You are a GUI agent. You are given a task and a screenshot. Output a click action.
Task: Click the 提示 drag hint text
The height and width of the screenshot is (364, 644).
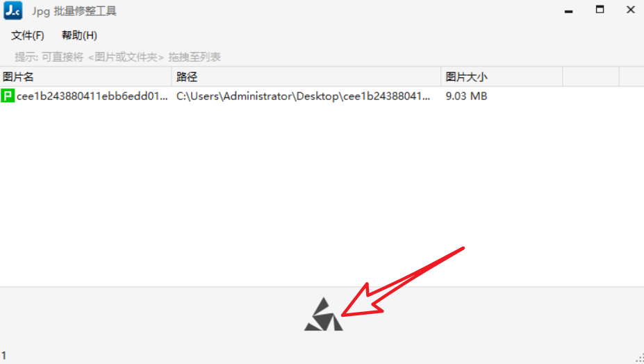(x=117, y=57)
